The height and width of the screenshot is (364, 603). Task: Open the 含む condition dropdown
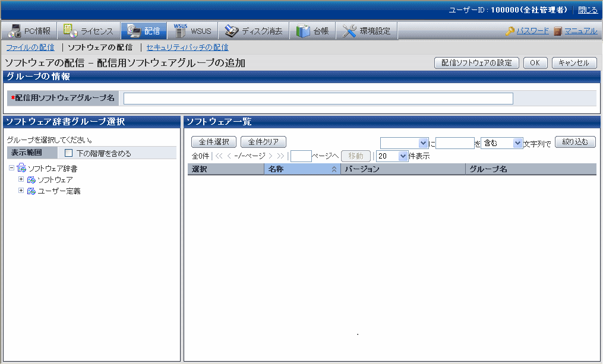[517, 143]
